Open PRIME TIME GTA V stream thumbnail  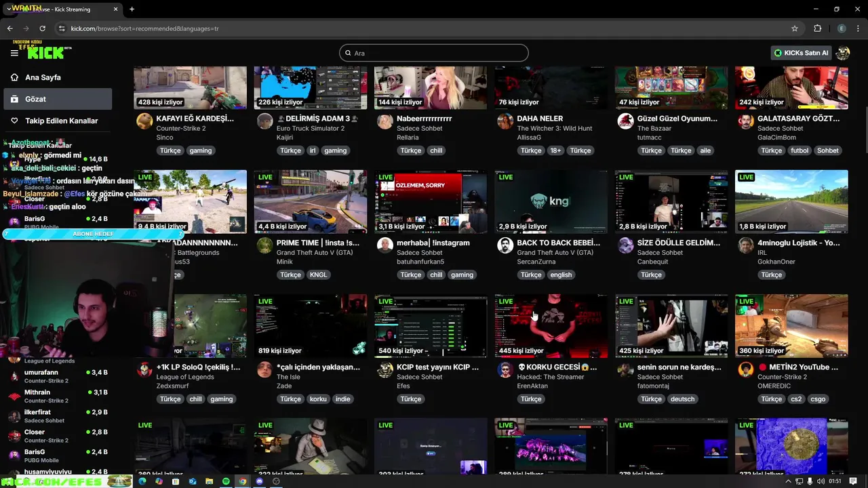[x=311, y=201]
